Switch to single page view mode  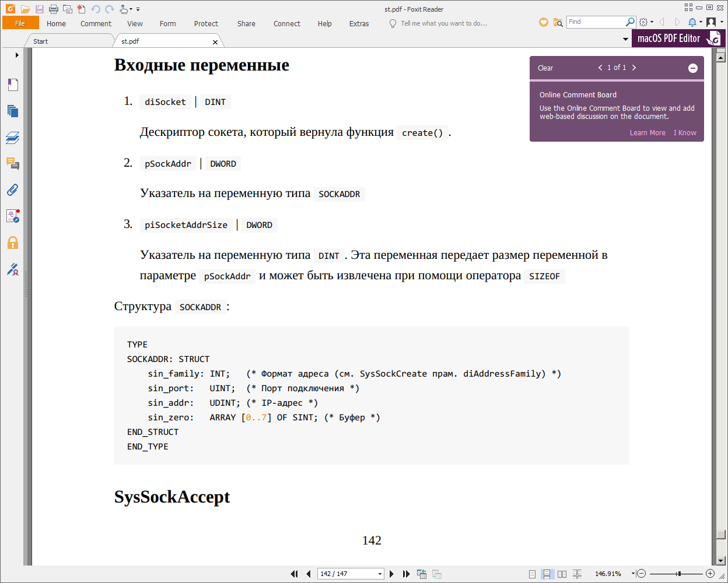[x=532, y=574]
